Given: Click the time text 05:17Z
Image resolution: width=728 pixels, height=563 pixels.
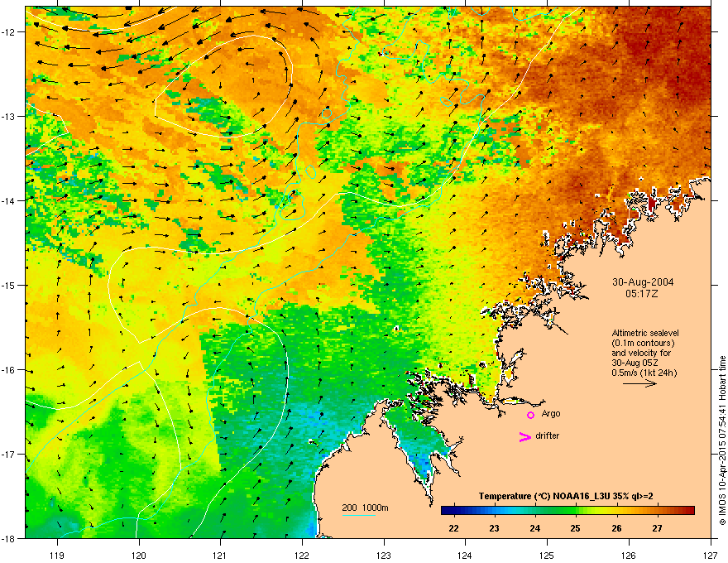Looking at the screenshot, I should point(642,294).
